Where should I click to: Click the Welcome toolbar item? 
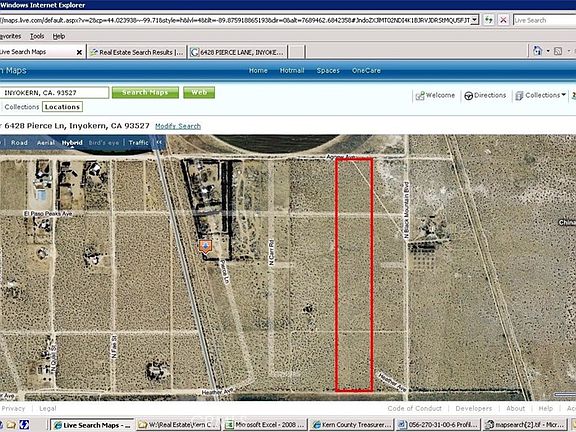[435, 96]
